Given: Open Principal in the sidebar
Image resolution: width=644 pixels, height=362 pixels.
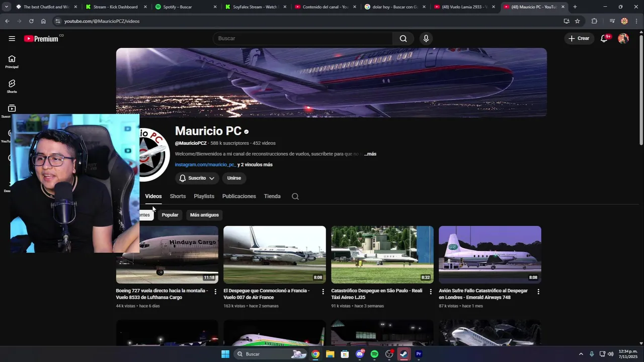Looking at the screenshot, I should 12,61.
